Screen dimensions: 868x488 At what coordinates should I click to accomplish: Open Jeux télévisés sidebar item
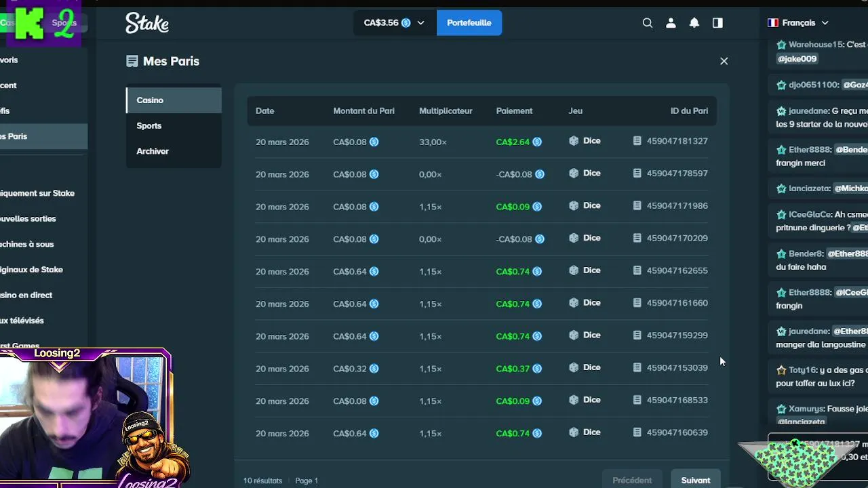[22, 321]
